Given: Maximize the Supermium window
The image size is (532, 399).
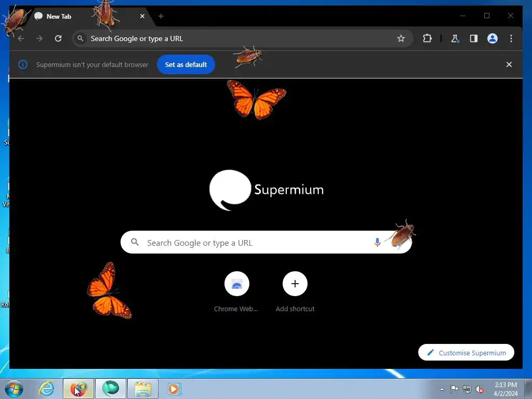Looking at the screenshot, I should click(487, 16).
